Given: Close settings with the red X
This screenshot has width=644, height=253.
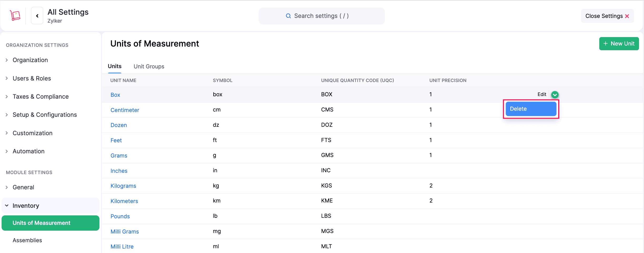Looking at the screenshot, I should [627, 16].
